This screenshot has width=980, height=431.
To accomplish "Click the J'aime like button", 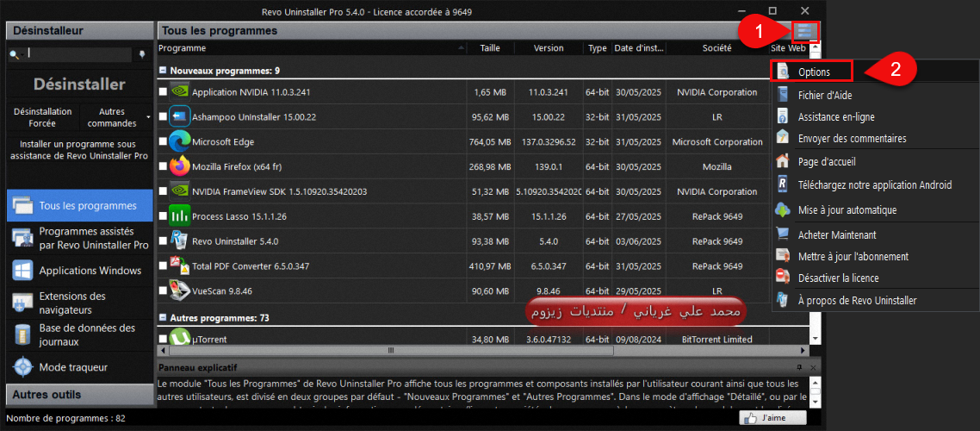I will click(772, 418).
